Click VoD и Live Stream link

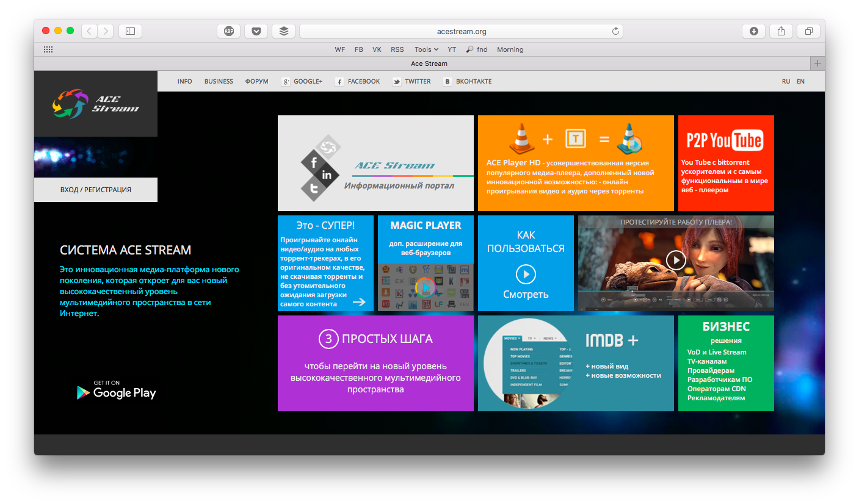click(717, 352)
